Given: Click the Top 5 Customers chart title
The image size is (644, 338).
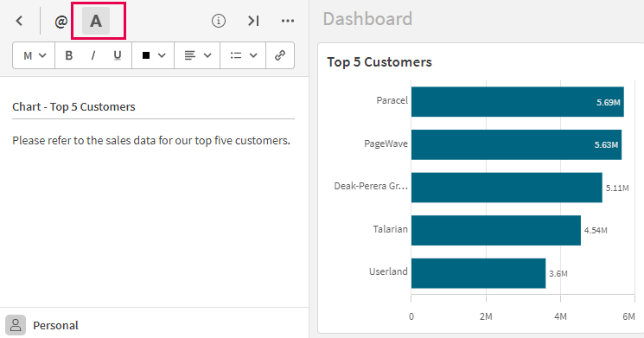Looking at the screenshot, I should 379,62.
